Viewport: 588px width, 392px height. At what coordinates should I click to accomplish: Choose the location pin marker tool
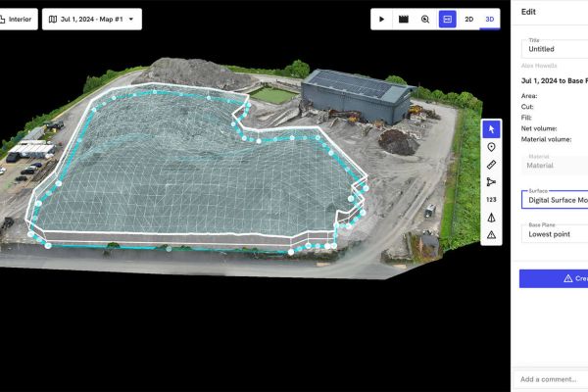(491, 147)
